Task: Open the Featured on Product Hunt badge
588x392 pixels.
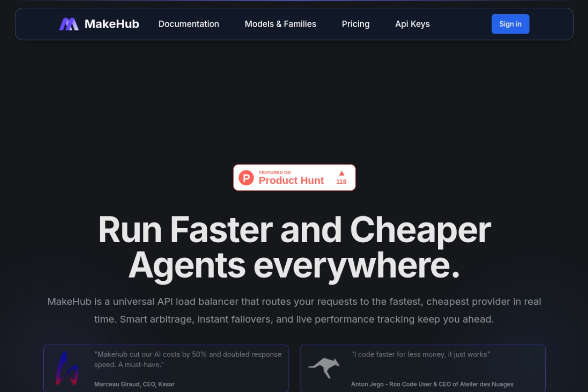Action: [x=294, y=177]
